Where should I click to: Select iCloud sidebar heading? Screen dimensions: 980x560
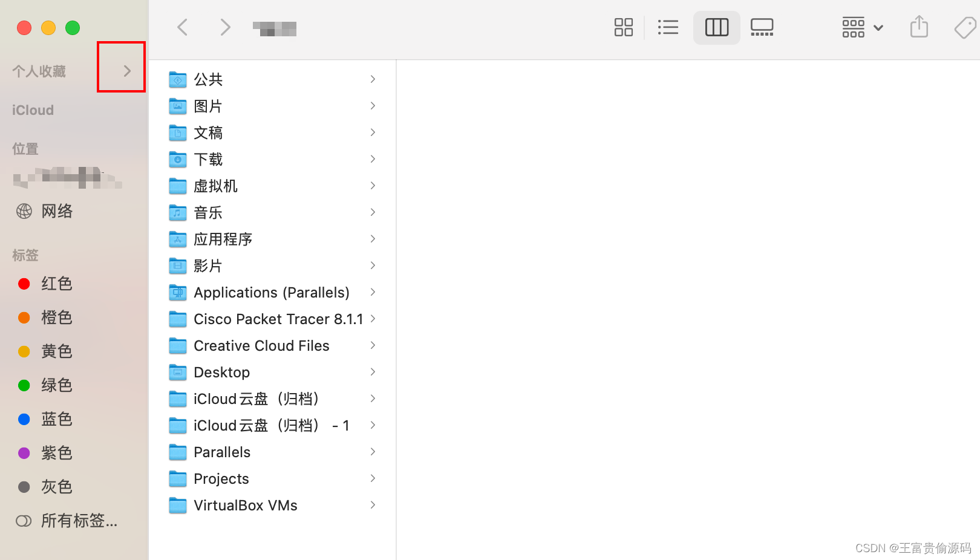(x=33, y=110)
